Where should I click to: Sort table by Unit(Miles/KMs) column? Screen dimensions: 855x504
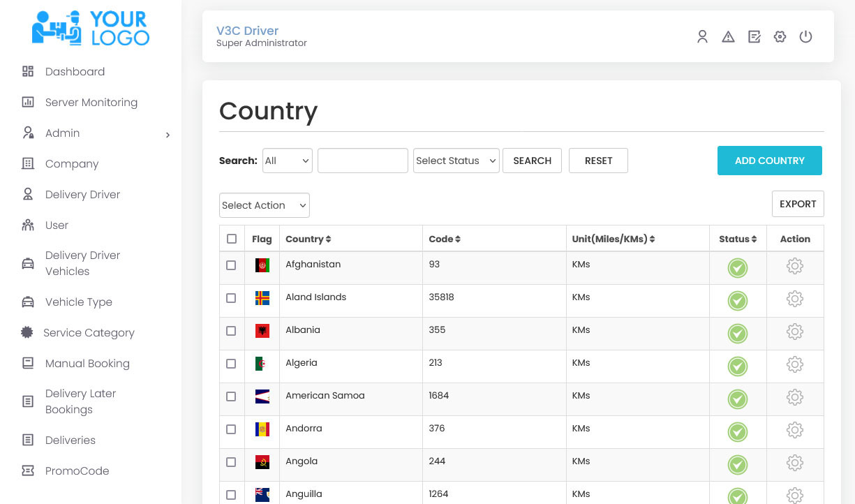(614, 239)
